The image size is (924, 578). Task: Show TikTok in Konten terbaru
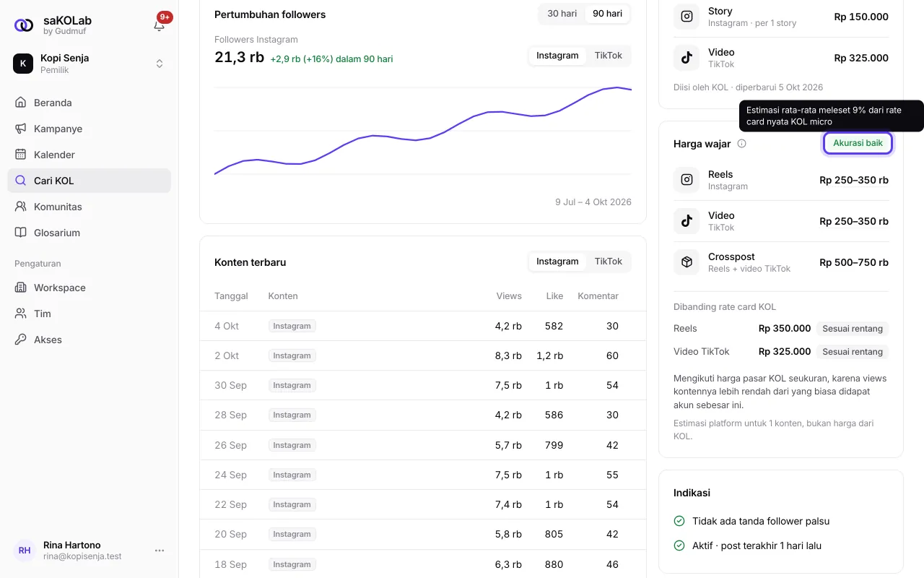[x=608, y=262]
